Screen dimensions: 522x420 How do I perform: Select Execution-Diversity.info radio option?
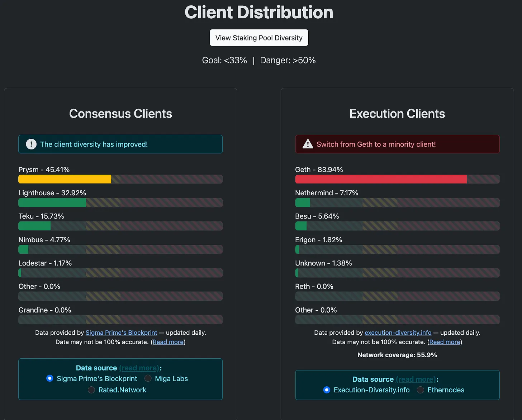tap(327, 390)
